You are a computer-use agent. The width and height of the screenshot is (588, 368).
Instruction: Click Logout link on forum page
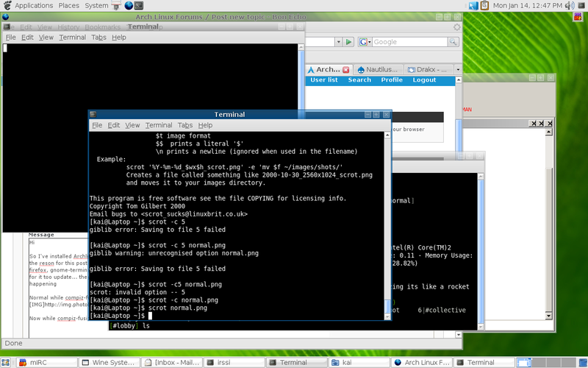coord(424,80)
